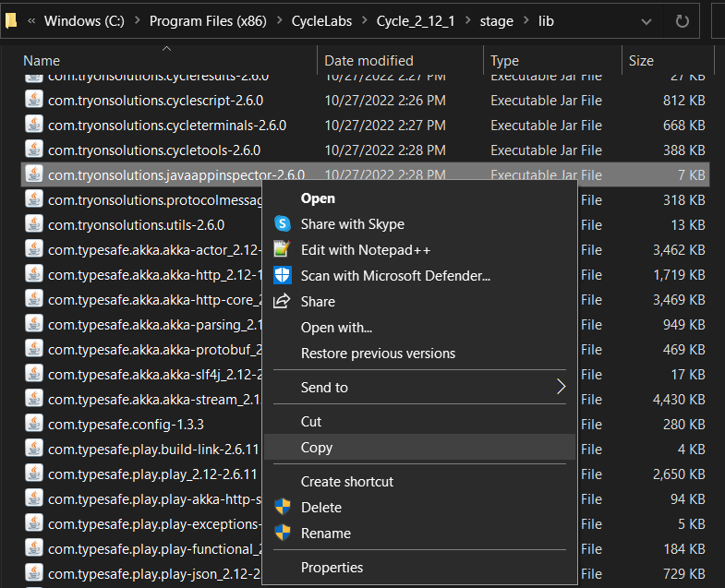The height and width of the screenshot is (588, 725).
Task: Go to Cycle_2_12_1 breadcrumb
Action: (x=416, y=21)
